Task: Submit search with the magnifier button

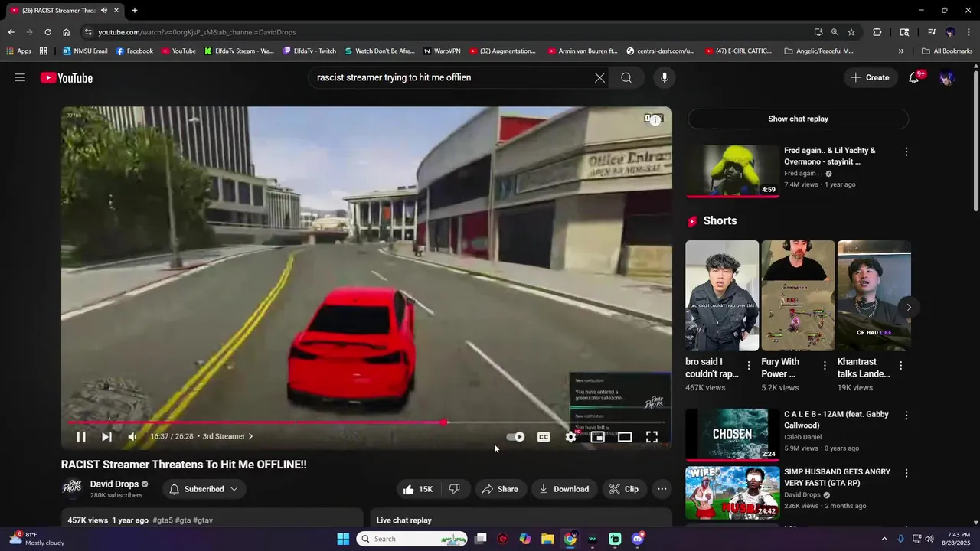Action: pyautogui.click(x=626, y=77)
